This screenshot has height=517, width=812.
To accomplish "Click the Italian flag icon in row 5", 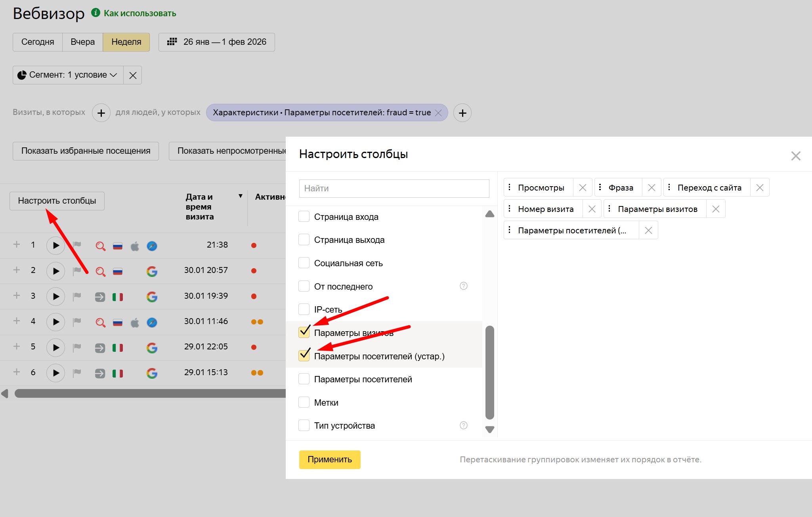I will 118,348.
